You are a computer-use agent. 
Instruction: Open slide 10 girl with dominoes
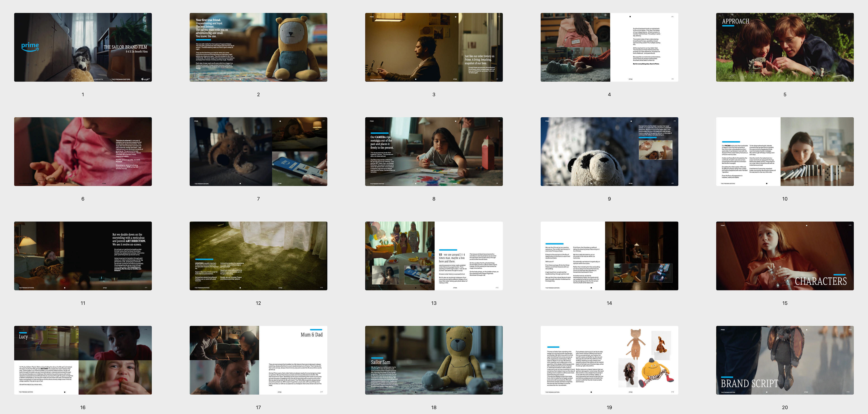785,151
